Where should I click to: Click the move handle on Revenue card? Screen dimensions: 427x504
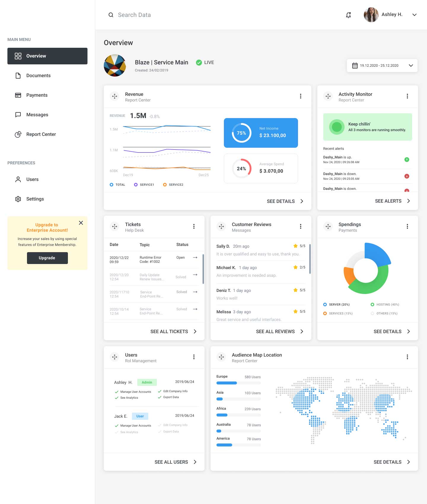coord(114,96)
